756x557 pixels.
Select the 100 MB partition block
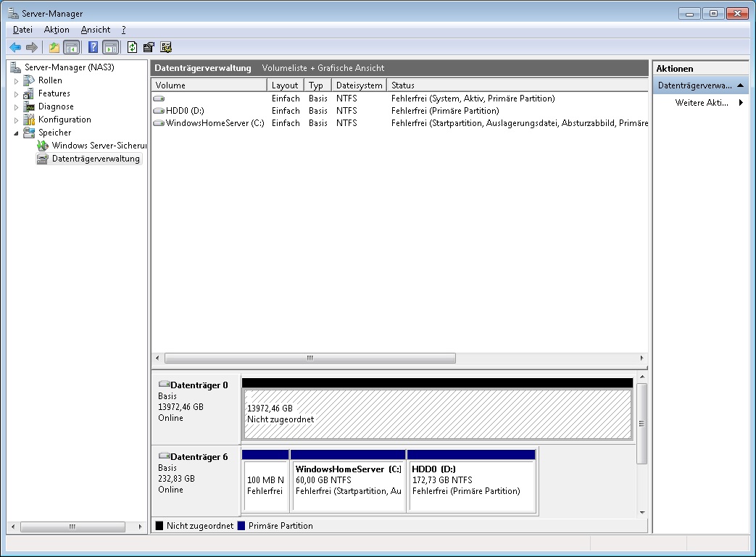click(265, 486)
